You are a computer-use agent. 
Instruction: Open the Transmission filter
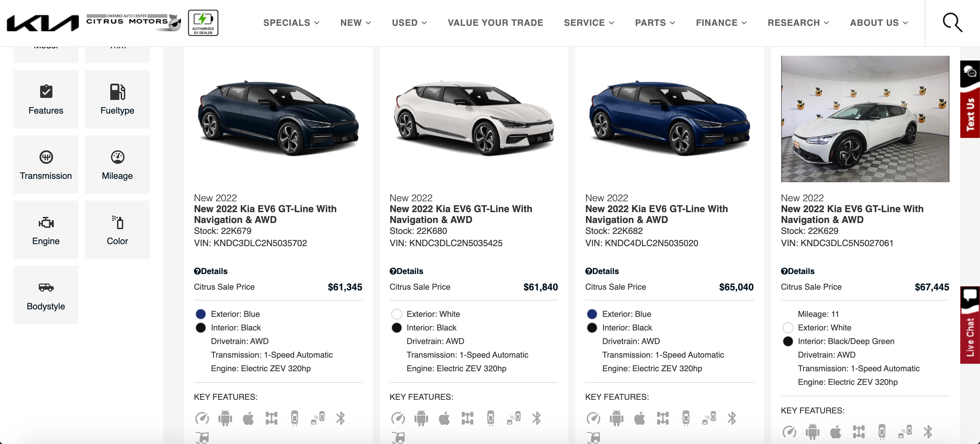point(46,165)
